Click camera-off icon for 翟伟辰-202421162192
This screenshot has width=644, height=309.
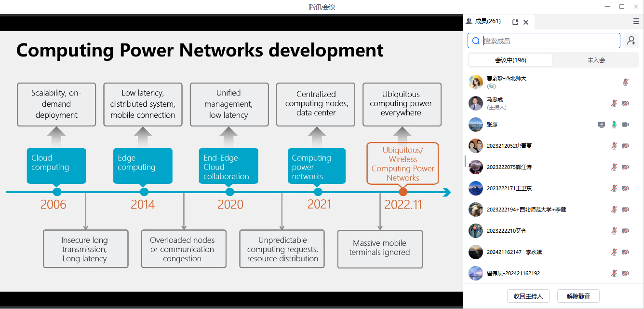click(626, 273)
